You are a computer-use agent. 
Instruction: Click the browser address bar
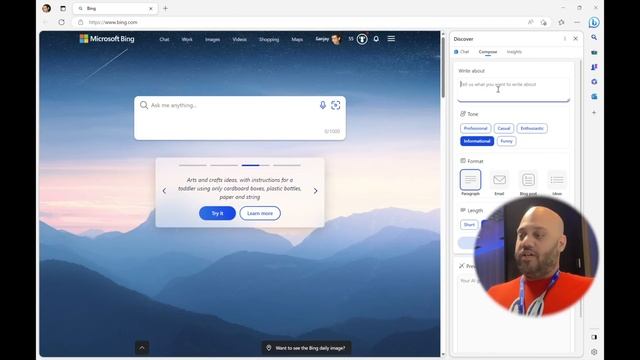302,22
